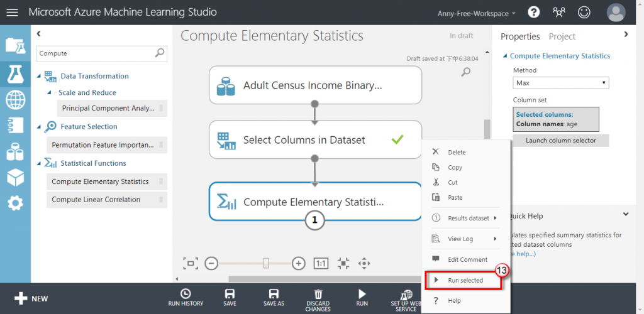Select Compute Linear Correlation module
The image size is (644, 314).
coord(107,200)
